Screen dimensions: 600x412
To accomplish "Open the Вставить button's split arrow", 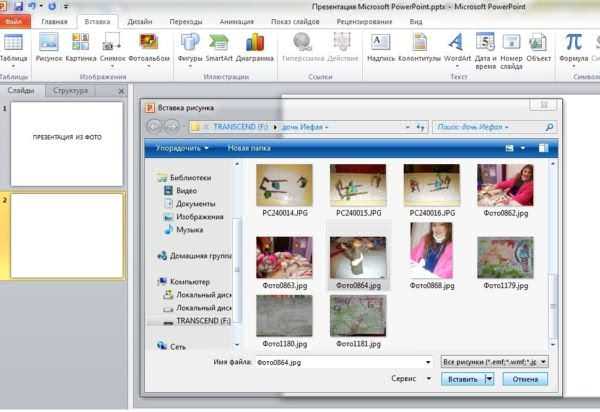I will (489, 379).
